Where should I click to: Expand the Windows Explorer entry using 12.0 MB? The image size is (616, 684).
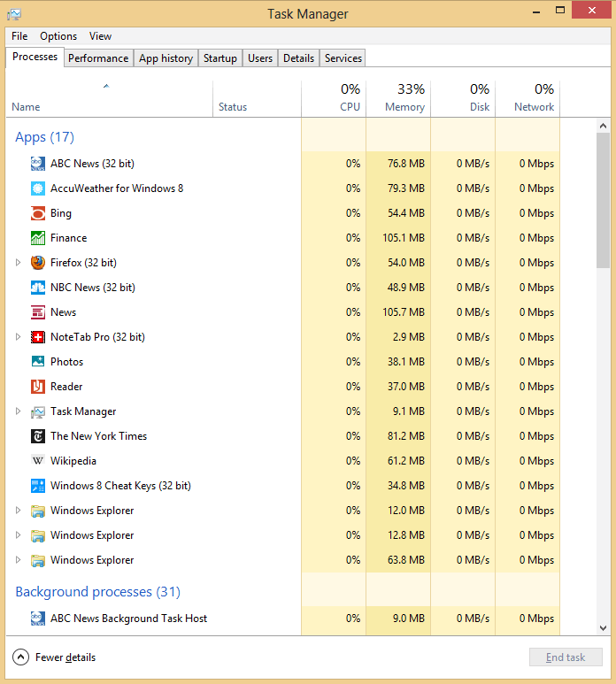(18, 510)
